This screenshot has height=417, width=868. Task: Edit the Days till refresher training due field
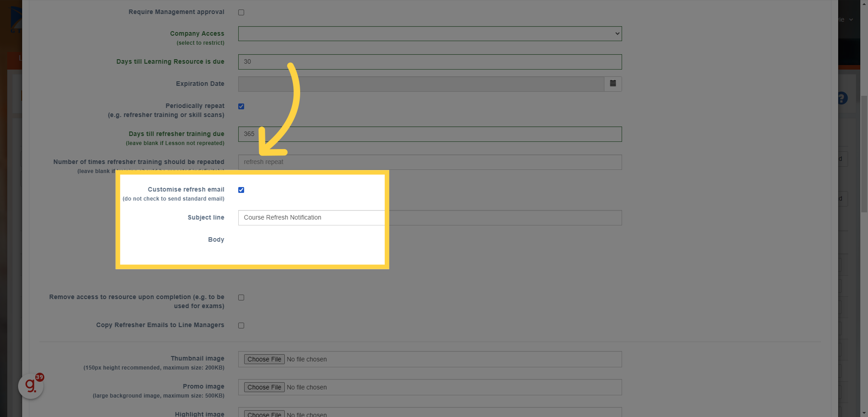coord(430,134)
